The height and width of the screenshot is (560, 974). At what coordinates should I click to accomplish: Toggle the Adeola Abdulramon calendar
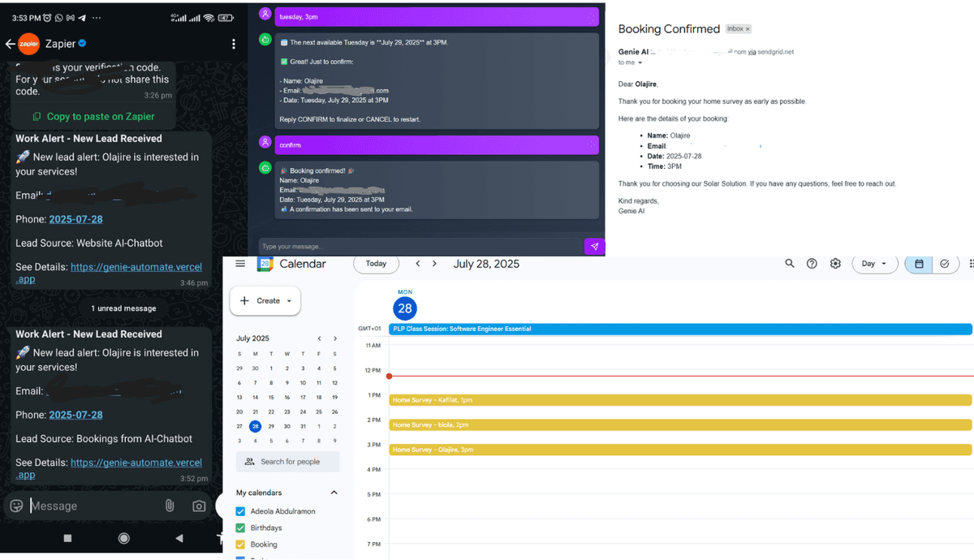point(239,510)
